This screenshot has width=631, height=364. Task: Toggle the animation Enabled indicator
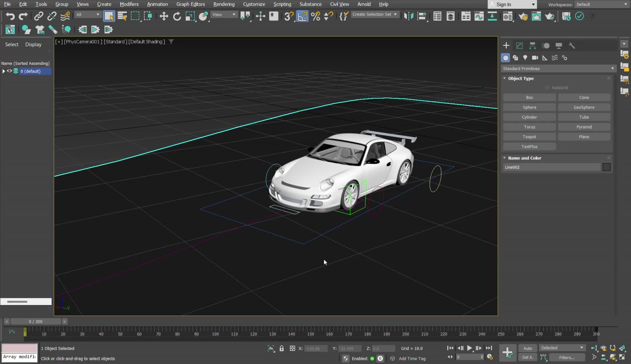373,359
